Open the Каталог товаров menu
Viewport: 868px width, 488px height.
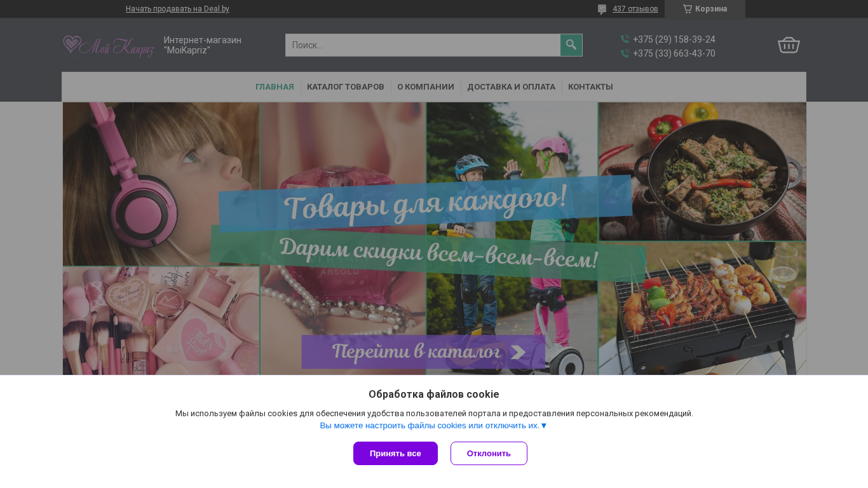346,87
